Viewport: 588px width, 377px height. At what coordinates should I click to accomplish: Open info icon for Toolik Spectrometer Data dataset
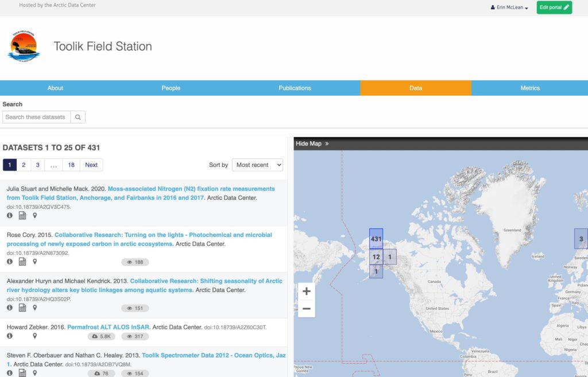click(x=10, y=373)
